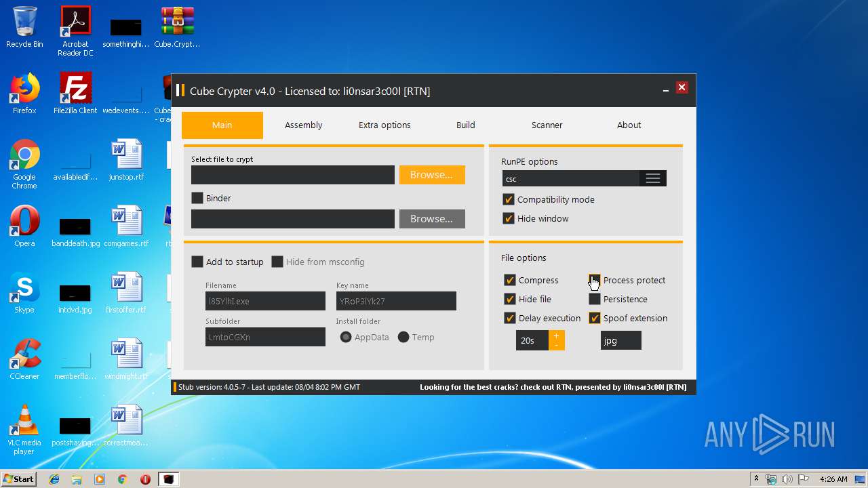
Task: Minimize the Cube Crypter window
Action: 665,89
